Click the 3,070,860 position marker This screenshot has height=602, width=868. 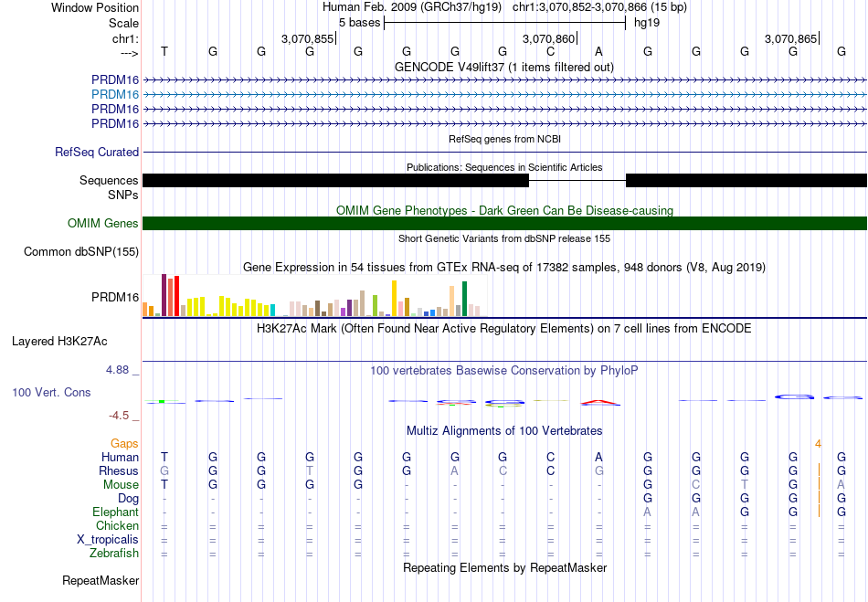tap(550, 38)
